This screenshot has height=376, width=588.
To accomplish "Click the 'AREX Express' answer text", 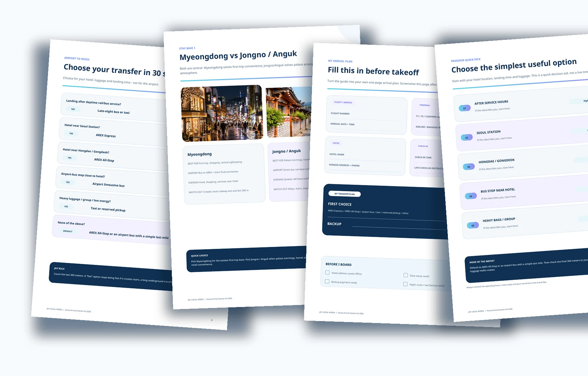I will tap(106, 135).
